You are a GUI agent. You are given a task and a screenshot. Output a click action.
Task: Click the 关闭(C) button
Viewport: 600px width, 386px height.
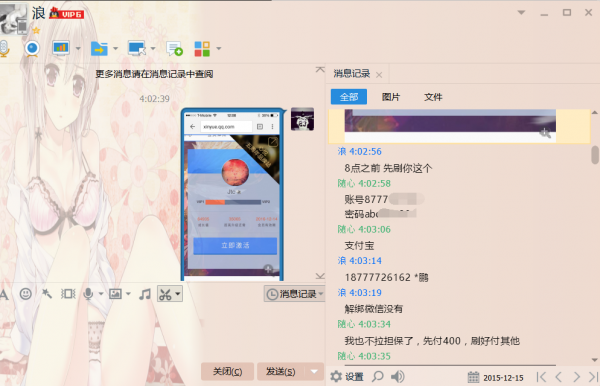pos(227,371)
